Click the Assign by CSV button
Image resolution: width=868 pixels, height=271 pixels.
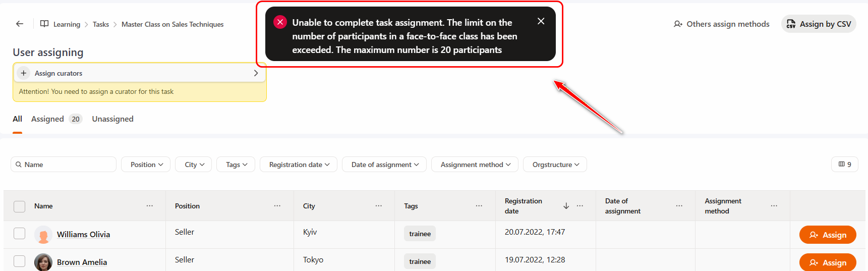(819, 24)
